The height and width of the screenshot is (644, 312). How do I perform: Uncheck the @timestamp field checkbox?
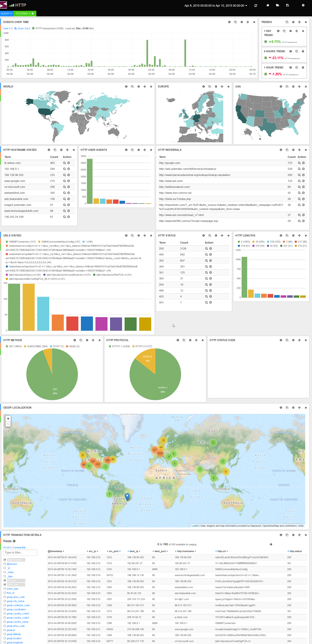(x=5, y=560)
